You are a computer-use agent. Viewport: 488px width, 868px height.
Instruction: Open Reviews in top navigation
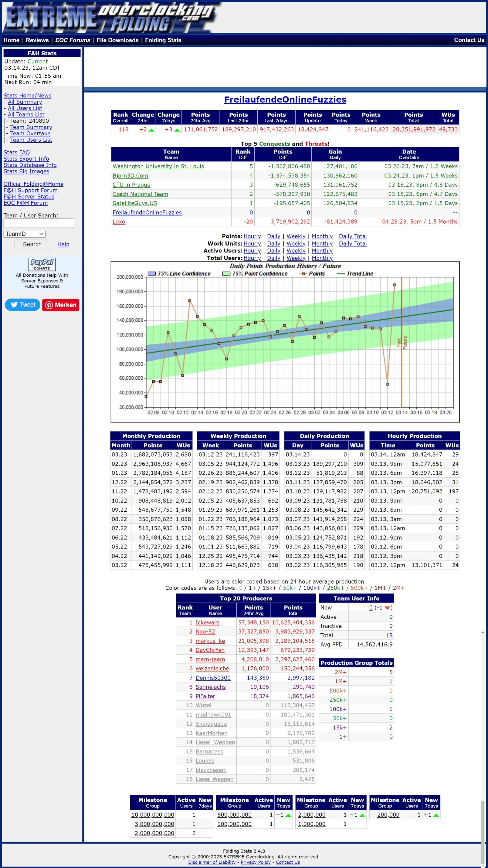37,40
